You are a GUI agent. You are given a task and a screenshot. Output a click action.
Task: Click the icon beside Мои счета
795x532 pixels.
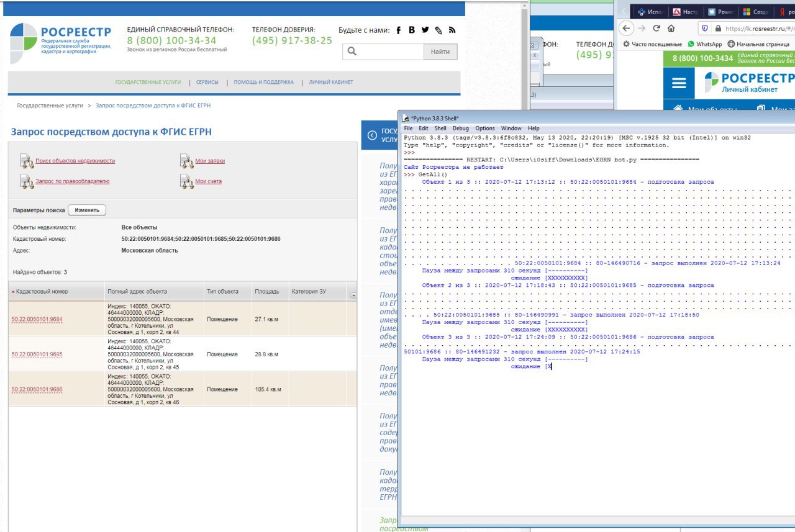tap(187, 181)
